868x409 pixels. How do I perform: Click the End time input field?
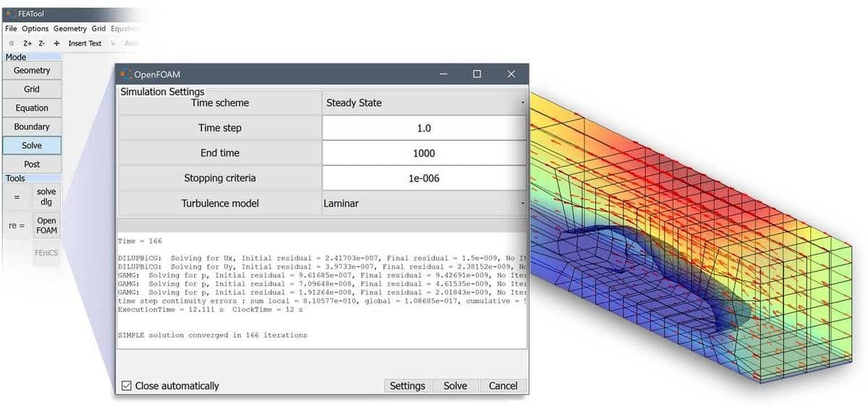click(x=424, y=153)
